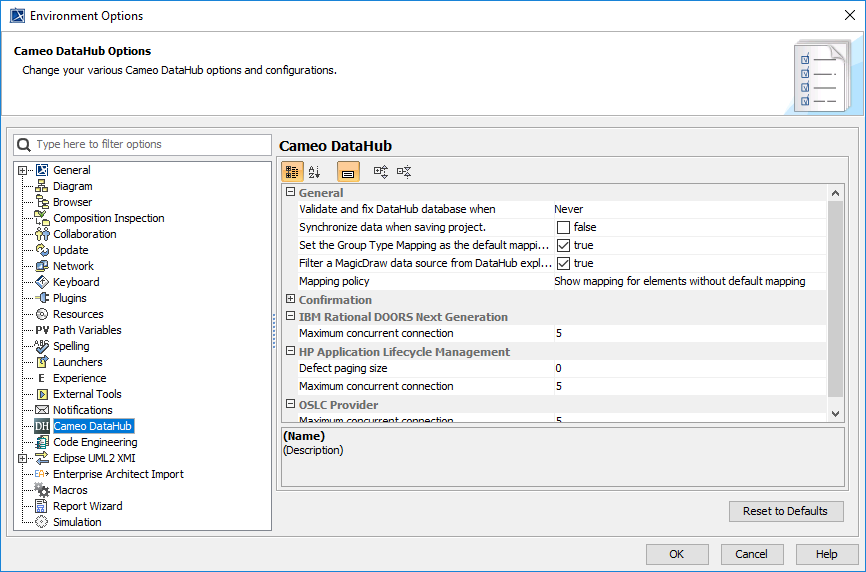Enable Synchronize data when saving project
This screenshot has width=866, height=572.
point(563,227)
